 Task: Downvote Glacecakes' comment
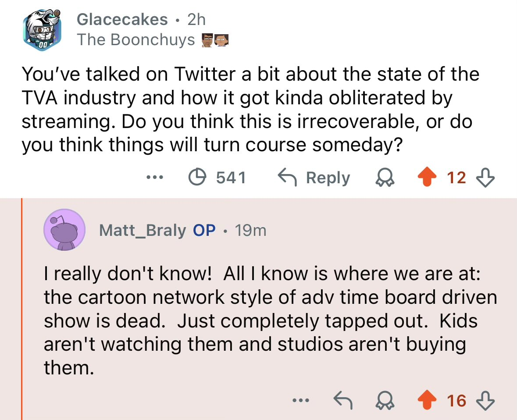tap(486, 178)
